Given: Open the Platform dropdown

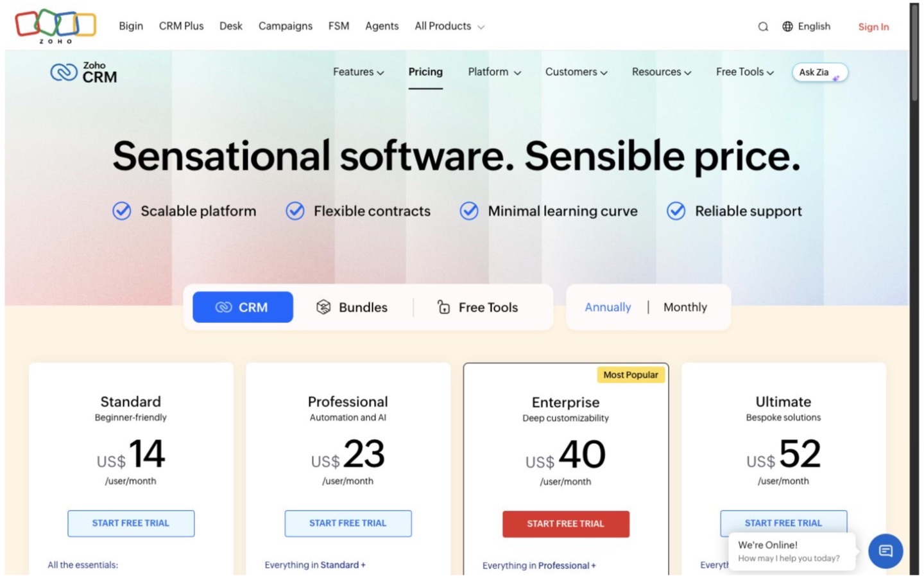Looking at the screenshot, I should click(x=495, y=72).
